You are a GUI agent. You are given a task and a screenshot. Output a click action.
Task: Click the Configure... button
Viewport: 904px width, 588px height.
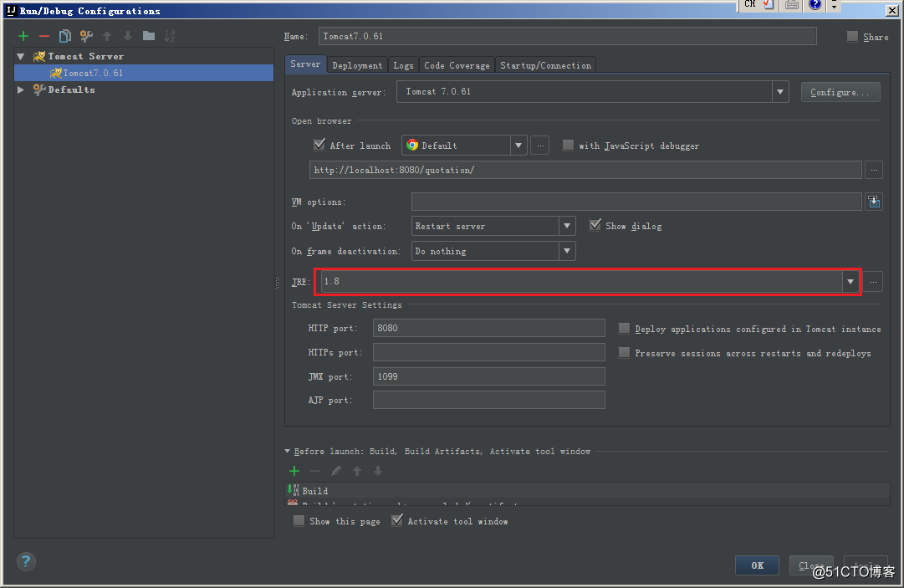click(840, 92)
